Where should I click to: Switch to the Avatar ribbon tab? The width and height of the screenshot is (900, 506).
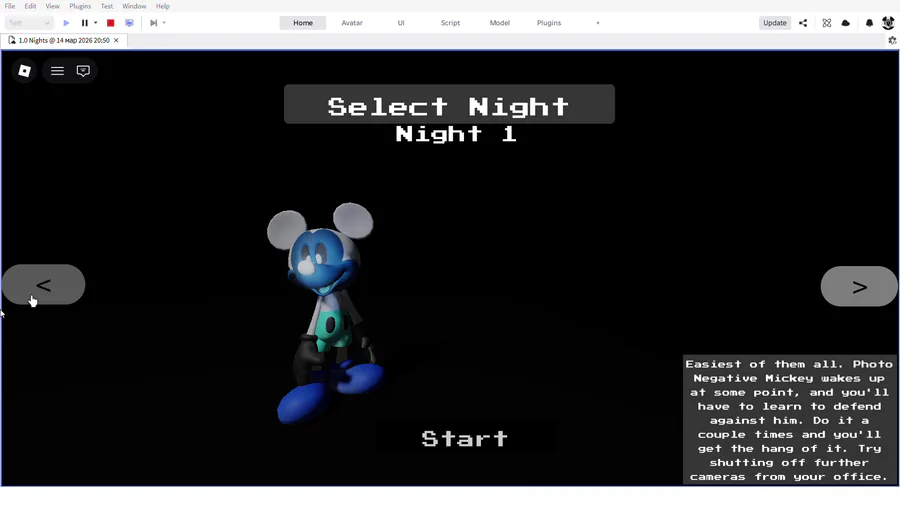[x=352, y=23]
